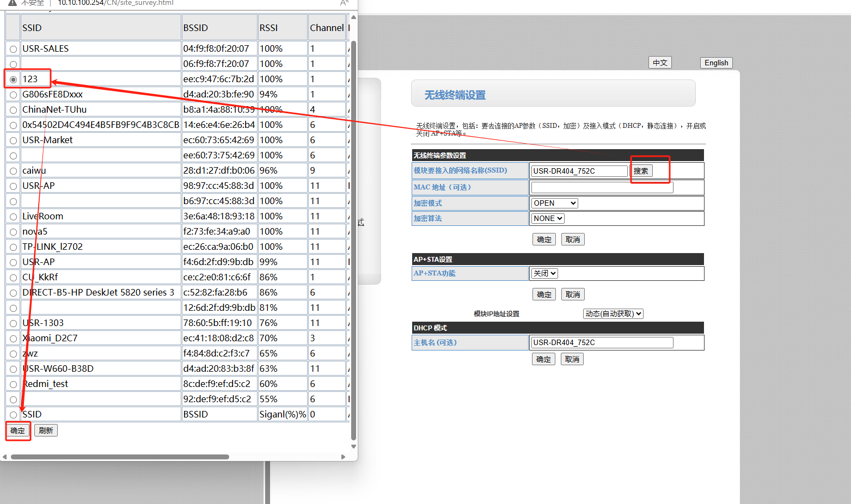This screenshot has height=504, width=851.
Task: Open the encryption mode OPEN dropdown
Action: [x=554, y=203]
